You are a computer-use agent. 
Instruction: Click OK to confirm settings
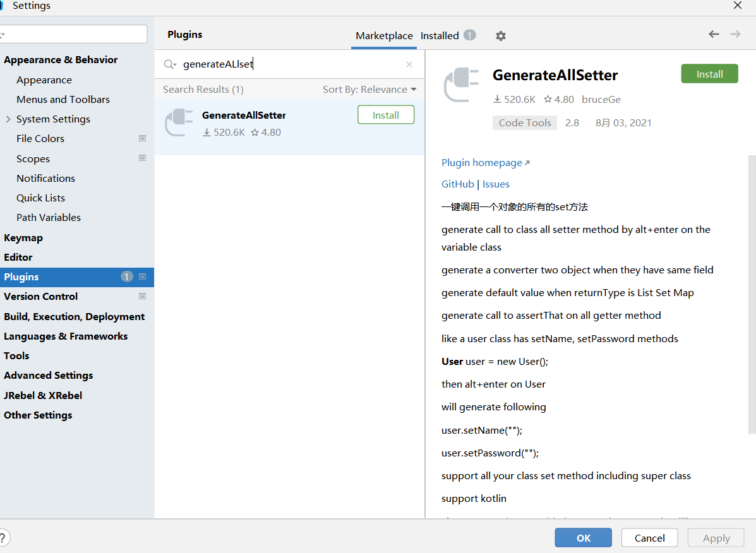tap(583, 538)
